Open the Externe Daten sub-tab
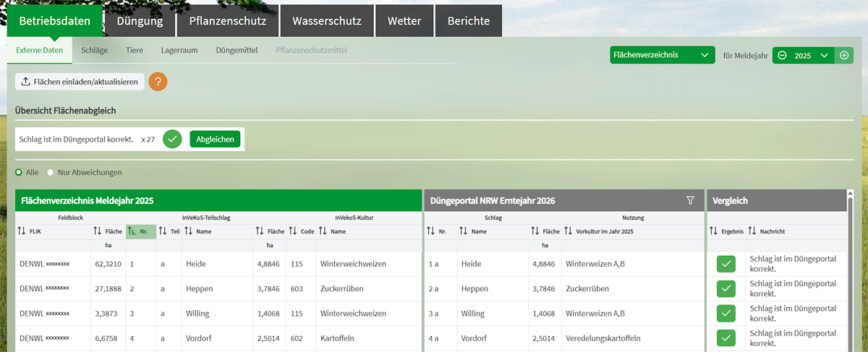Viewport: 868px width, 352px height. pyautogui.click(x=40, y=51)
